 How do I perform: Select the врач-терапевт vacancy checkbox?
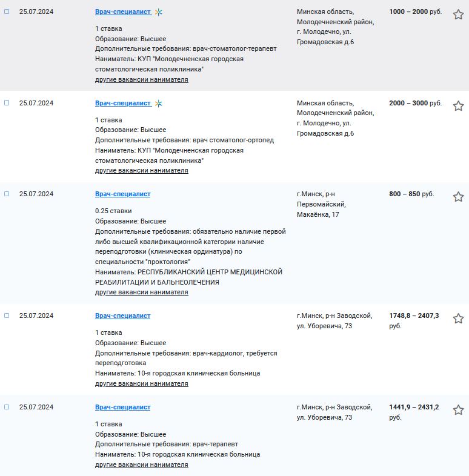(7, 407)
